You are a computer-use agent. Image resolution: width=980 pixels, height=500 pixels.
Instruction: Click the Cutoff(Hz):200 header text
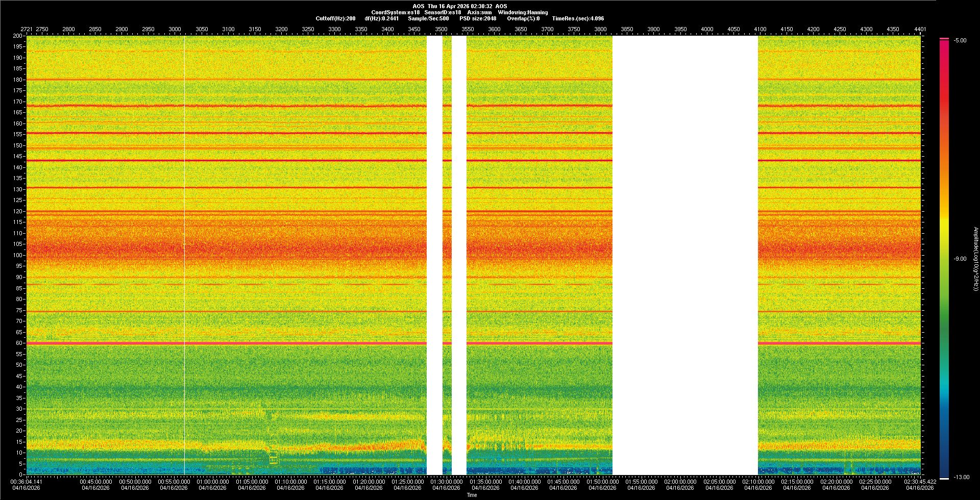click(335, 19)
